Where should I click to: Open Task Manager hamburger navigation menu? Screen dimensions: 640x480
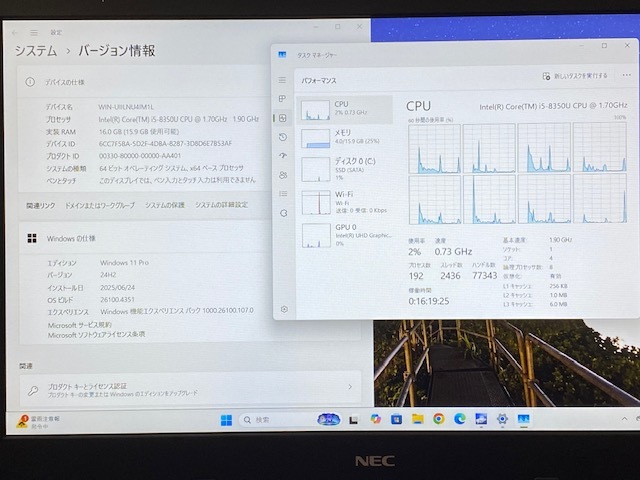pyautogui.click(x=282, y=80)
